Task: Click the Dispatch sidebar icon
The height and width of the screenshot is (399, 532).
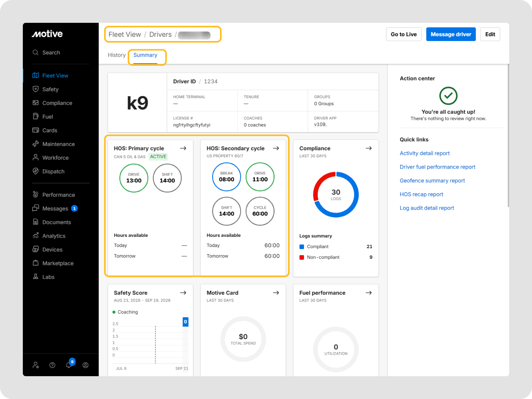Action: click(x=36, y=171)
